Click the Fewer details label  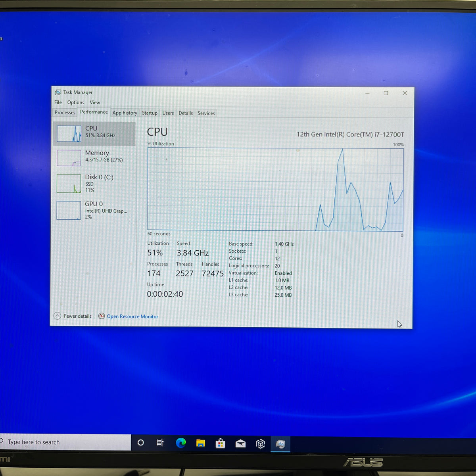78,316
